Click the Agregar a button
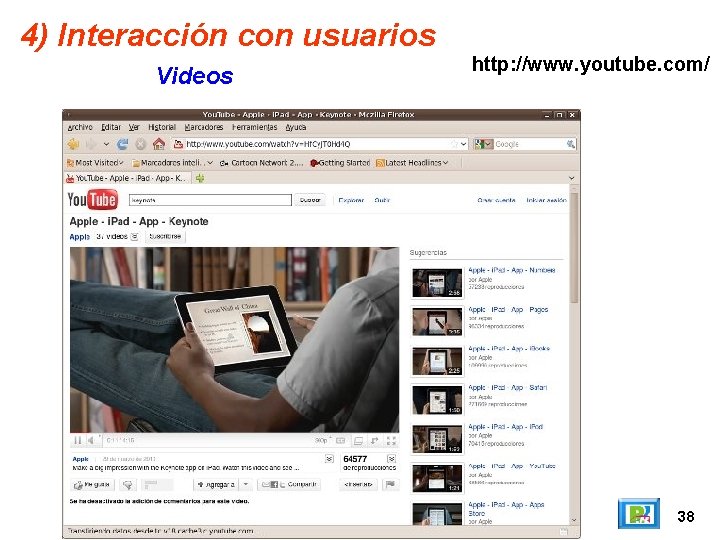 [x=216, y=484]
